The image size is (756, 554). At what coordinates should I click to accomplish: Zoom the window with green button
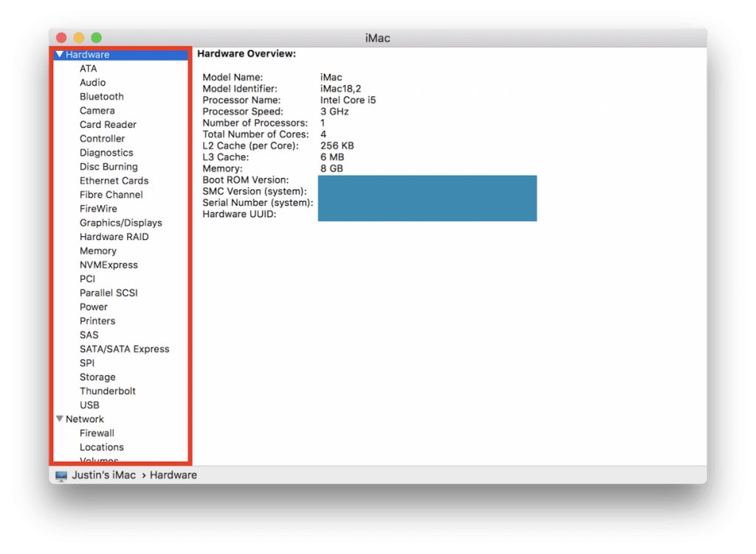[97, 38]
